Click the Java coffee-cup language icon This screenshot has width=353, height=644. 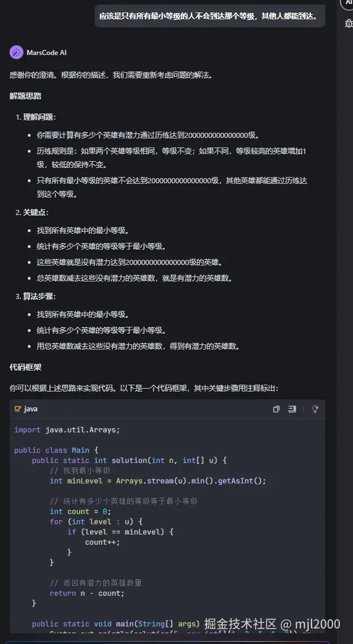(18, 409)
